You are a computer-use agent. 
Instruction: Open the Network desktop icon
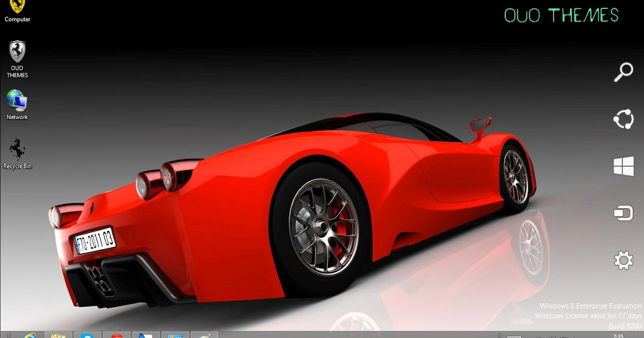point(17,105)
